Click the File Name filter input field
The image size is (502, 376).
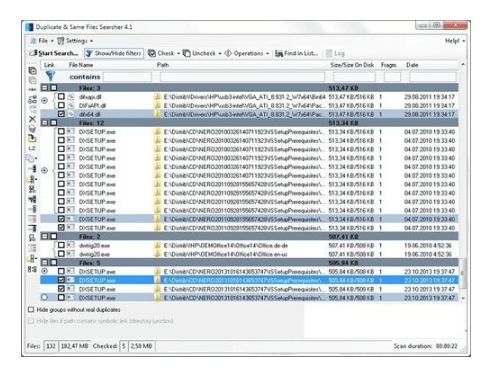coord(127,77)
